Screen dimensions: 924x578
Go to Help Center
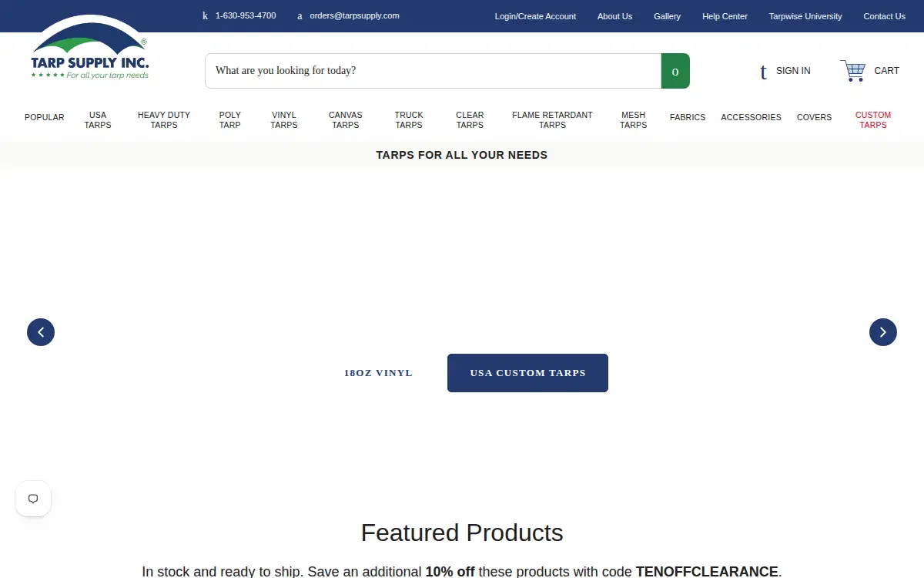(x=725, y=16)
